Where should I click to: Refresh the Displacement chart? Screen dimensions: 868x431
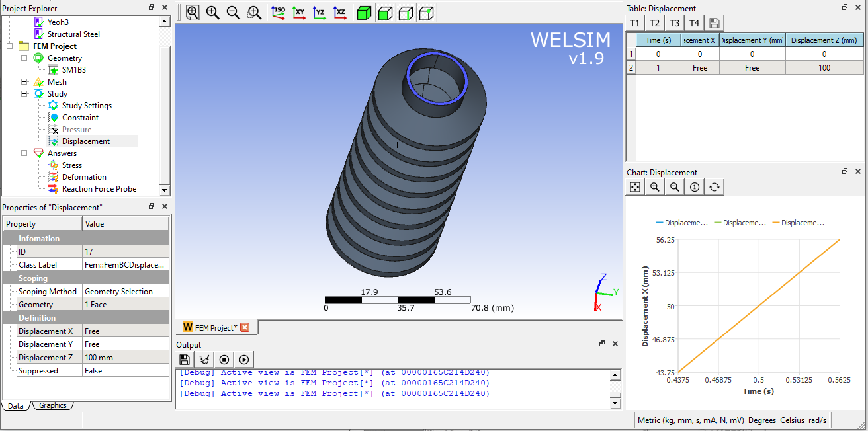pyautogui.click(x=715, y=187)
